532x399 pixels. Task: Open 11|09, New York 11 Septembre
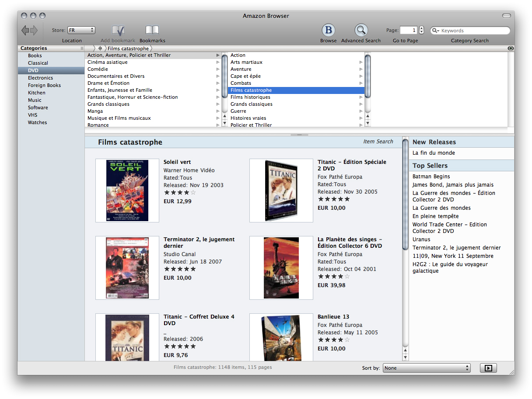tap(453, 256)
